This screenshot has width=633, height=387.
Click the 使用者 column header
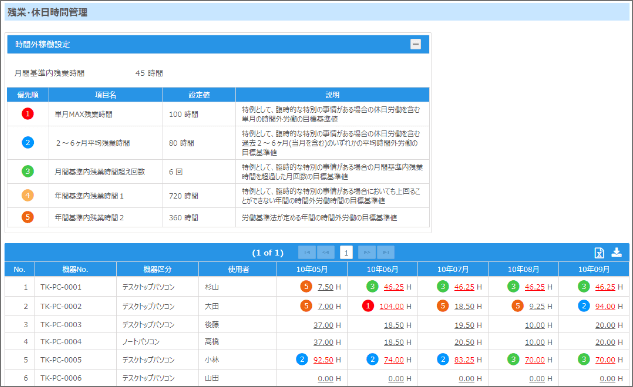point(238,269)
